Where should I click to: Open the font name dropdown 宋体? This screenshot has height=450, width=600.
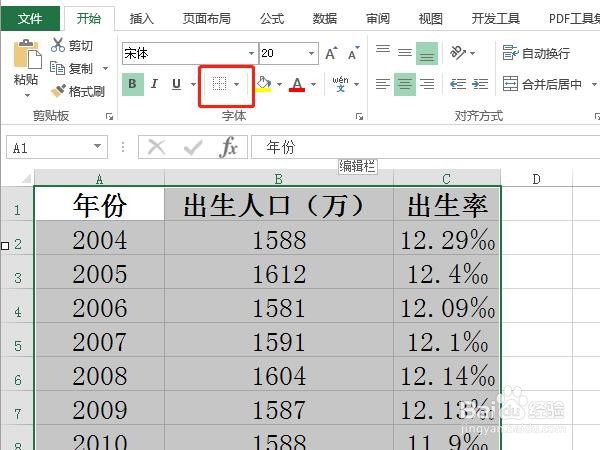coord(251,53)
